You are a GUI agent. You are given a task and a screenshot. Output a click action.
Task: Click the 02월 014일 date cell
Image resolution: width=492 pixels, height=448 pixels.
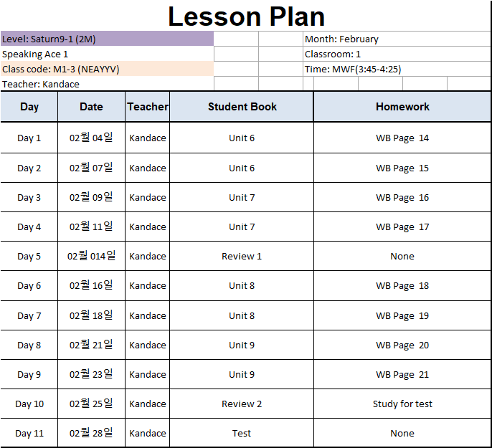pos(91,256)
